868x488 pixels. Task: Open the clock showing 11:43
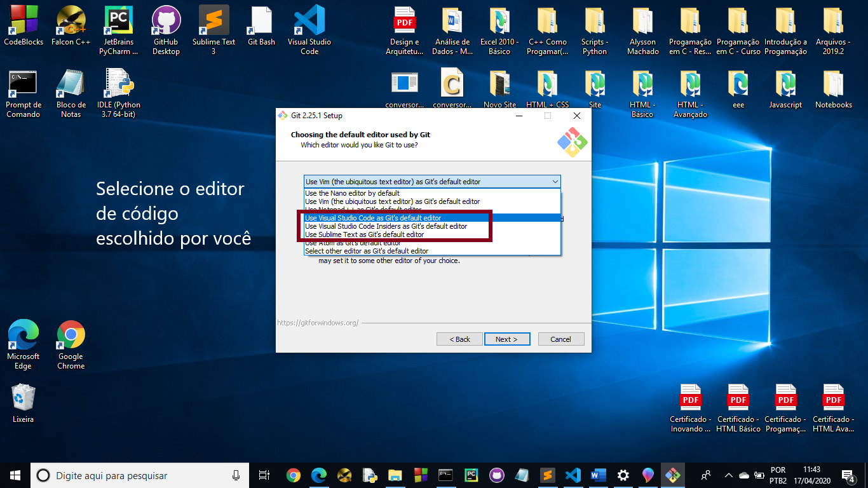[x=811, y=475]
